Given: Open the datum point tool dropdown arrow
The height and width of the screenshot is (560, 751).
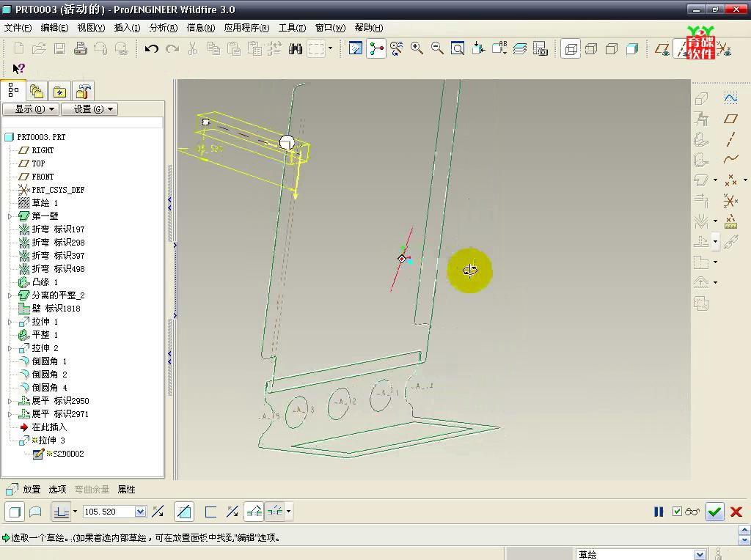Looking at the screenshot, I should 745,180.
